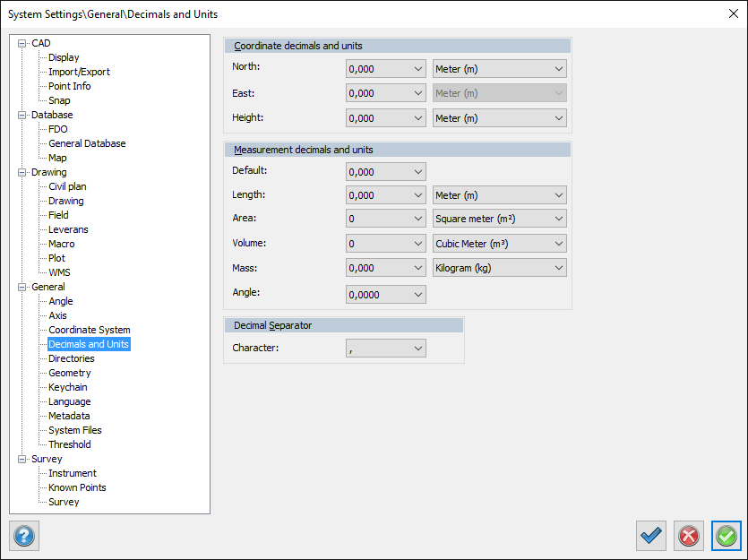The width and height of the screenshot is (748, 560).
Task: Select Coordinate System in the tree
Action: [89, 330]
